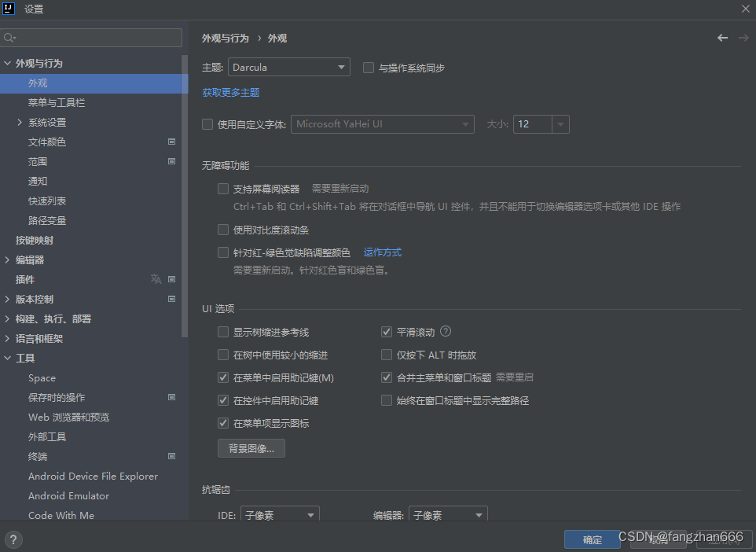
Task: Click the 获取更多主题 link
Action: tap(231, 93)
